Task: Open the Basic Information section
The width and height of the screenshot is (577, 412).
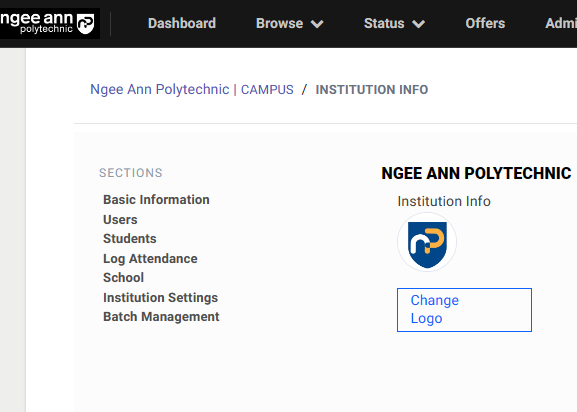Action: click(x=156, y=200)
